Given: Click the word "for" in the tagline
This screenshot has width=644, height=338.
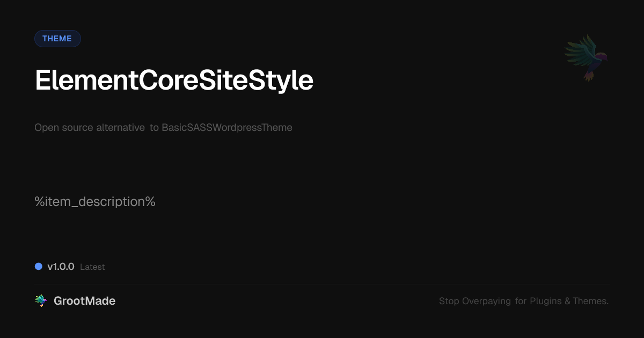Looking at the screenshot, I should 521,302.
